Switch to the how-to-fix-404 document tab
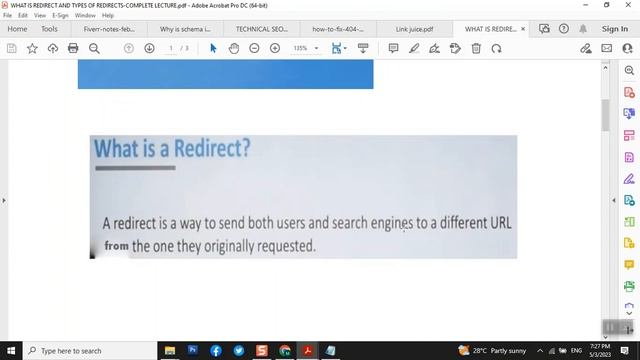This screenshot has height=360, width=640. pos(338,29)
